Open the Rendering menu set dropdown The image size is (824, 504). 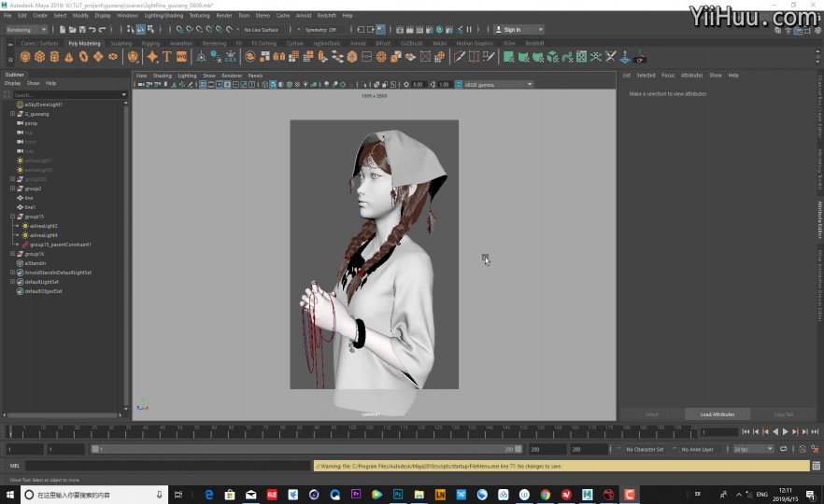26,30
